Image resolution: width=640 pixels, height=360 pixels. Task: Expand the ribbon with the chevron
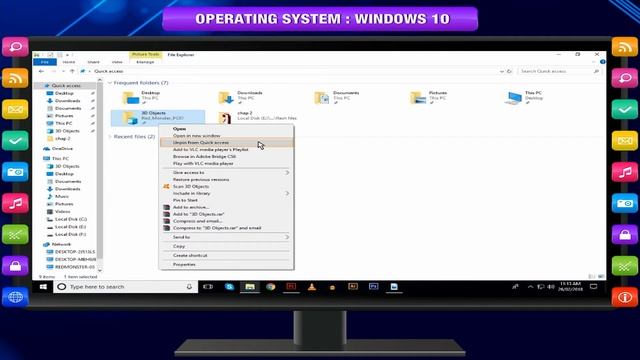[593, 62]
